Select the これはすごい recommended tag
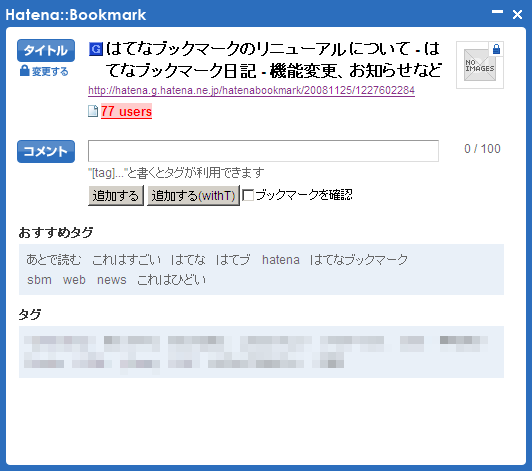 pos(126,260)
